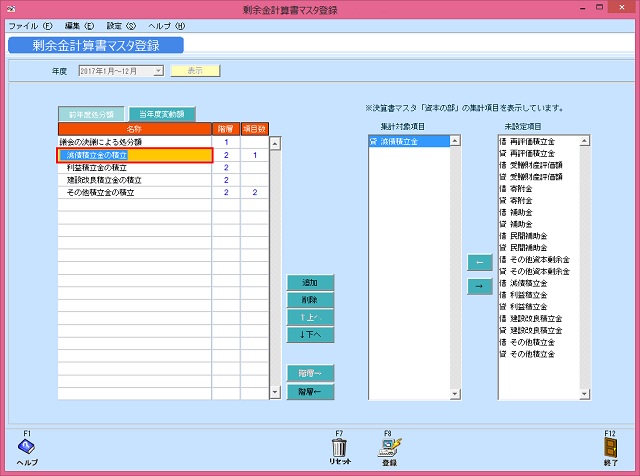The height and width of the screenshot is (476, 640).
Task: Click the ↓下へ move down button
Action: (310, 334)
